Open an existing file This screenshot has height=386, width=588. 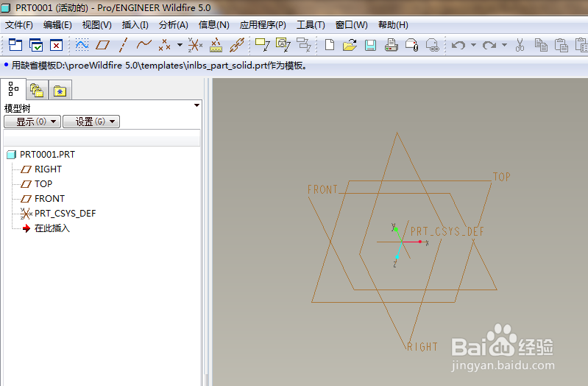[350, 45]
